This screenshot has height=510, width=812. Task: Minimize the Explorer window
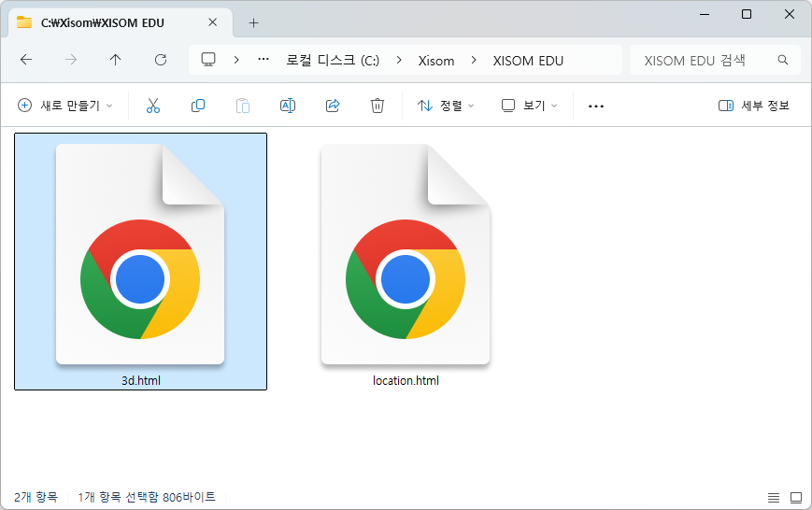(x=705, y=15)
